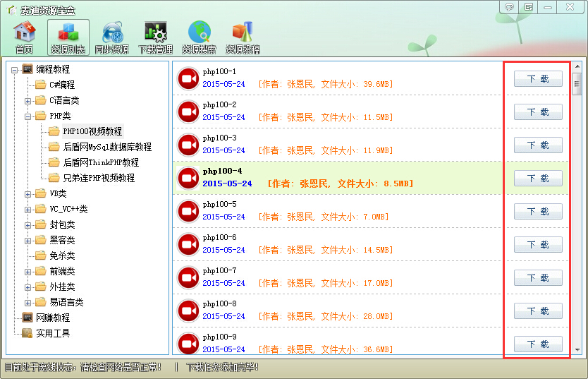Collapse the PHP类 tree node
This screenshot has height=379, width=588.
27,116
